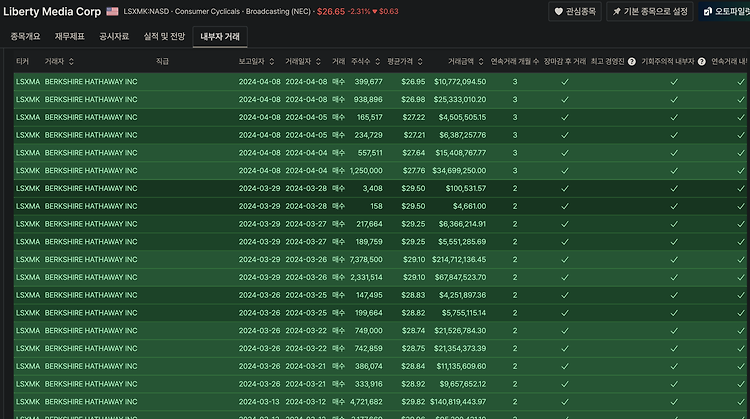This screenshot has width=750, height=419.
Task: Open 오토파일럿 button at top right
Action: [725, 11]
